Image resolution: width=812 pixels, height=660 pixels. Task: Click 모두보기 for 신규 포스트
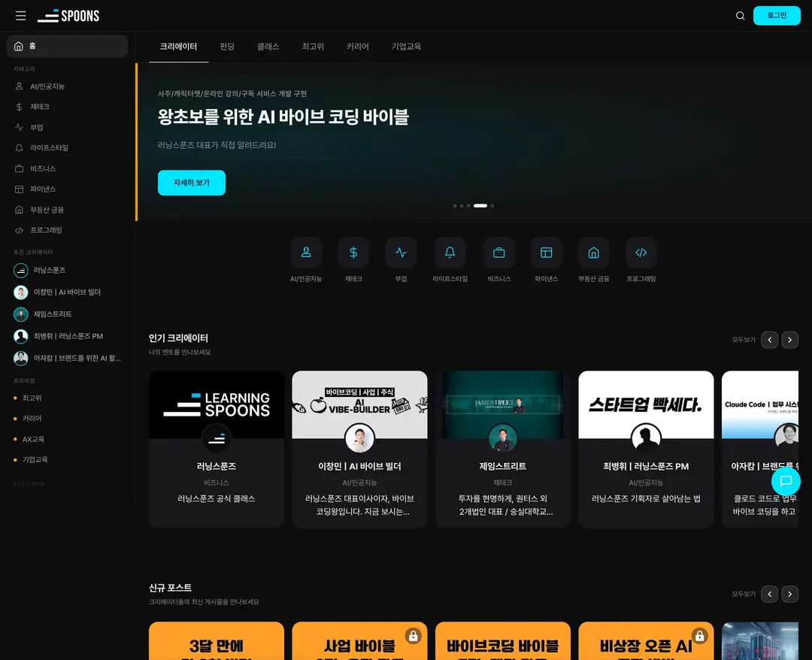click(x=744, y=595)
